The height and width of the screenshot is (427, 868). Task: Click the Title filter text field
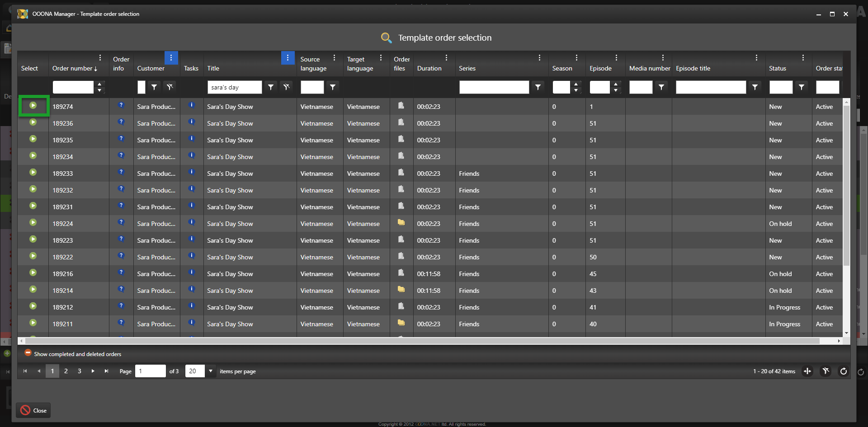pyautogui.click(x=235, y=87)
